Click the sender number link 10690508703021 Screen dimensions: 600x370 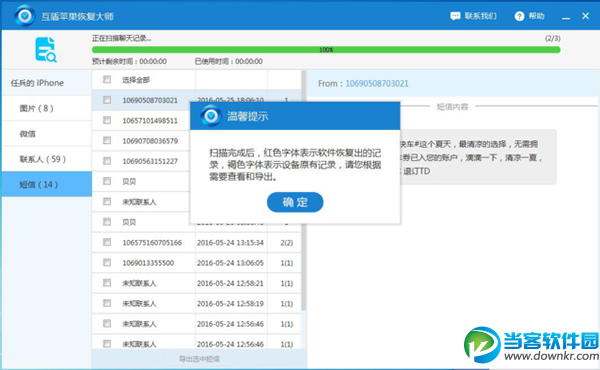(377, 83)
